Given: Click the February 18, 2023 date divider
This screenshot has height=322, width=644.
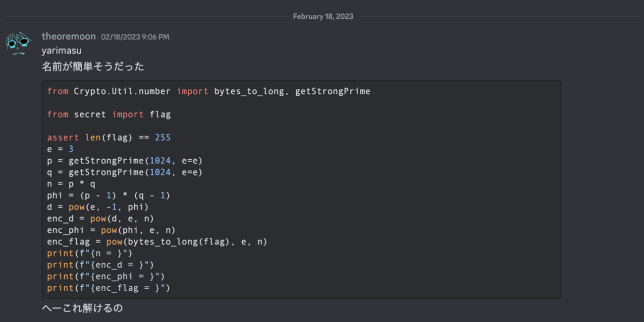Looking at the screenshot, I should pyautogui.click(x=323, y=16).
